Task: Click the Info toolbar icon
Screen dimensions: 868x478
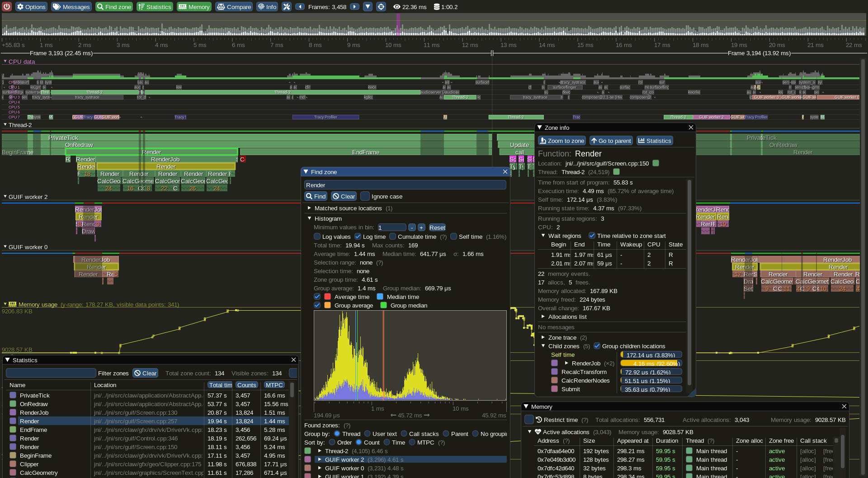Action: (267, 6)
